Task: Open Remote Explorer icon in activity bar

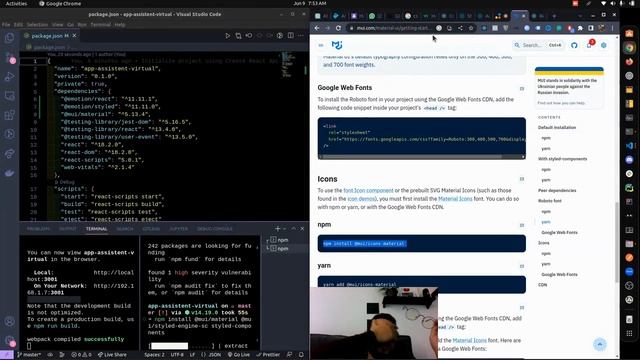Action: coord(9,96)
